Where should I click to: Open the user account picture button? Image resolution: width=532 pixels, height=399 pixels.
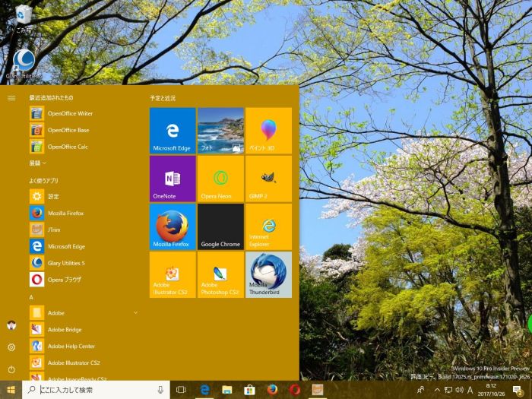pyautogui.click(x=11, y=325)
